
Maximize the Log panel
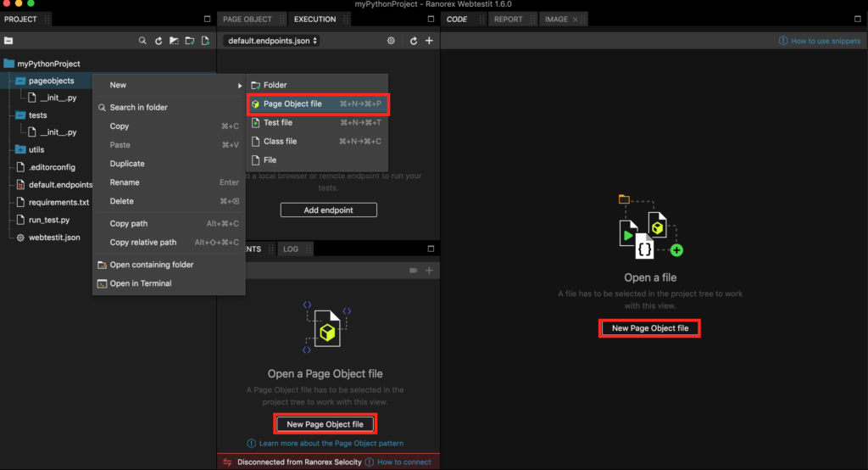click(431, 249)
